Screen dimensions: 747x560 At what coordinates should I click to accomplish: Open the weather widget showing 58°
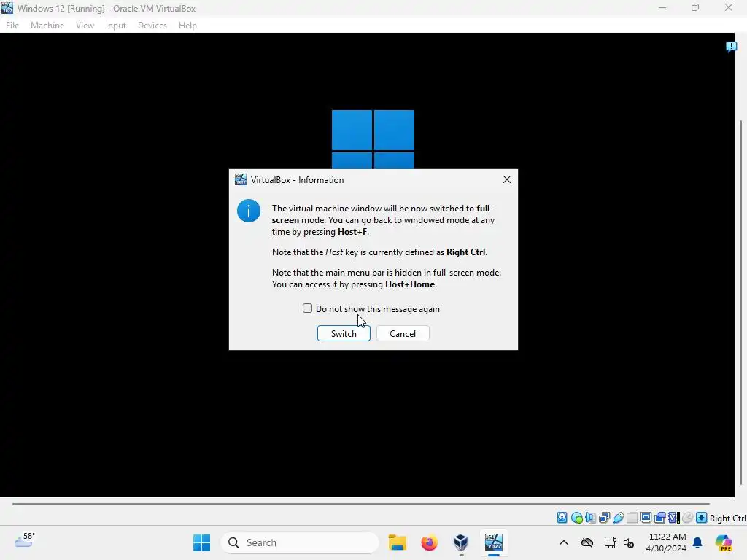(25, 541)
